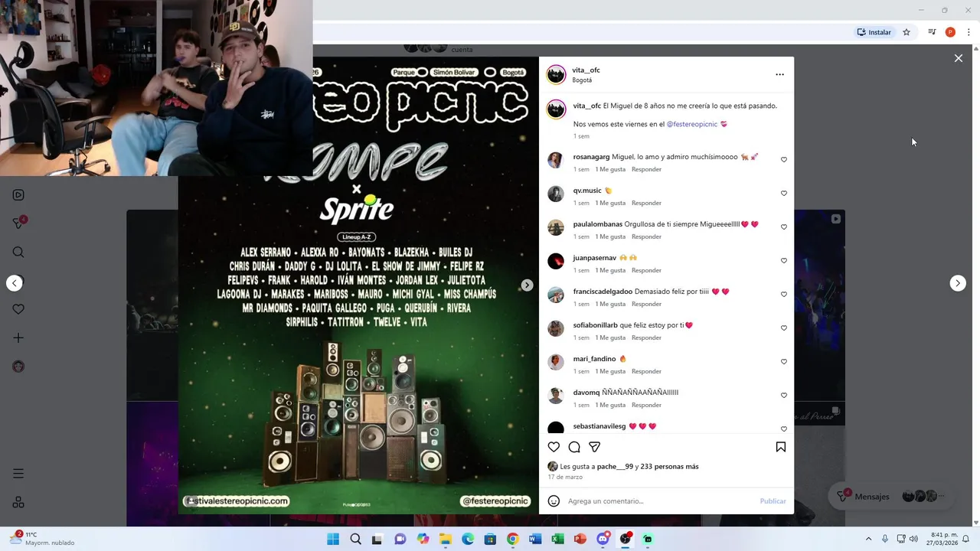The image size is (980, 551).
Task: Open vita__ofc profile in post header
Action: click(x=586, y=70)
